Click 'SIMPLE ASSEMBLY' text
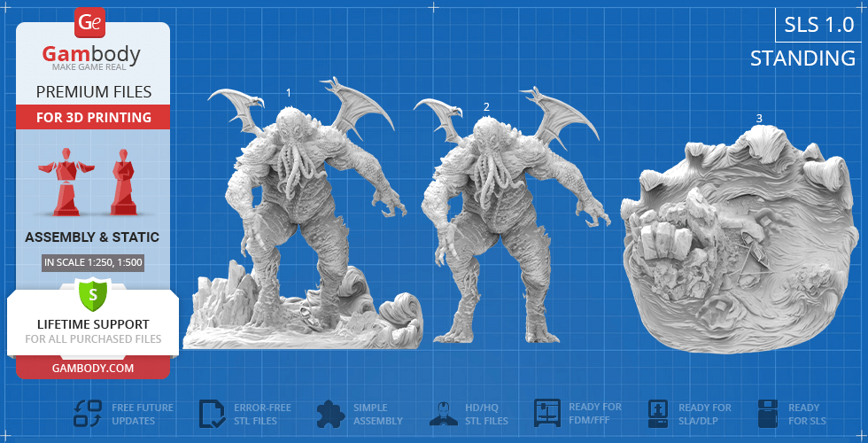Screen dimensions: 868x443 [378, 414]
